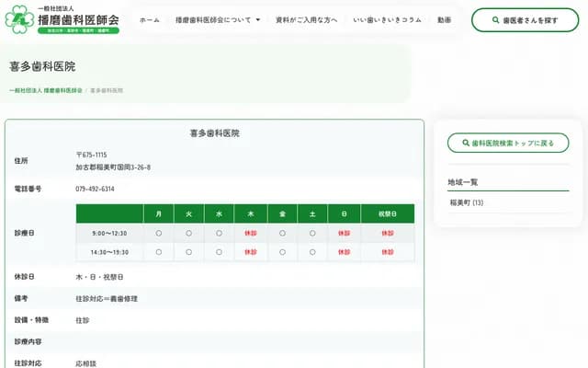Click the magnifier icon in 歯医者さんを探す
This screenshot has height=368, width=588.
tap(495, 20)
